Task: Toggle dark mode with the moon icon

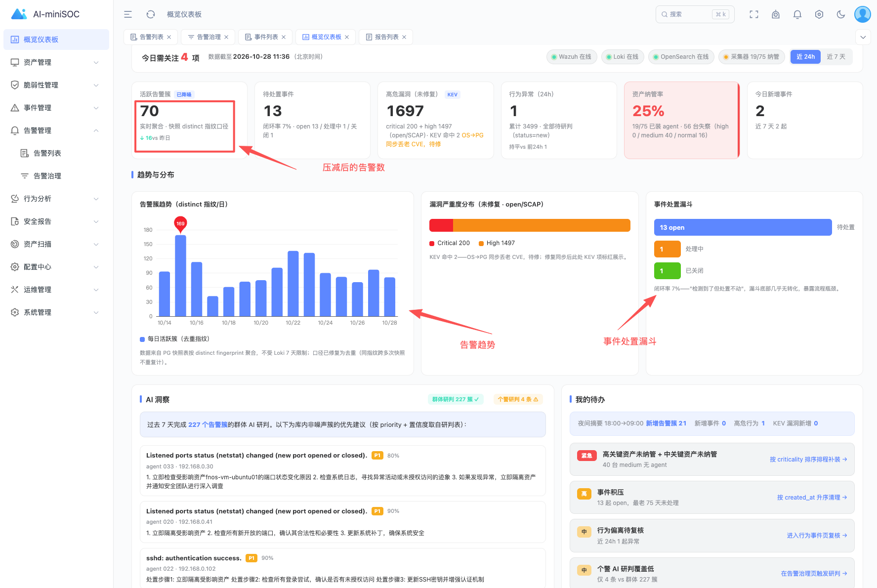Action: (x=841, y=14)
